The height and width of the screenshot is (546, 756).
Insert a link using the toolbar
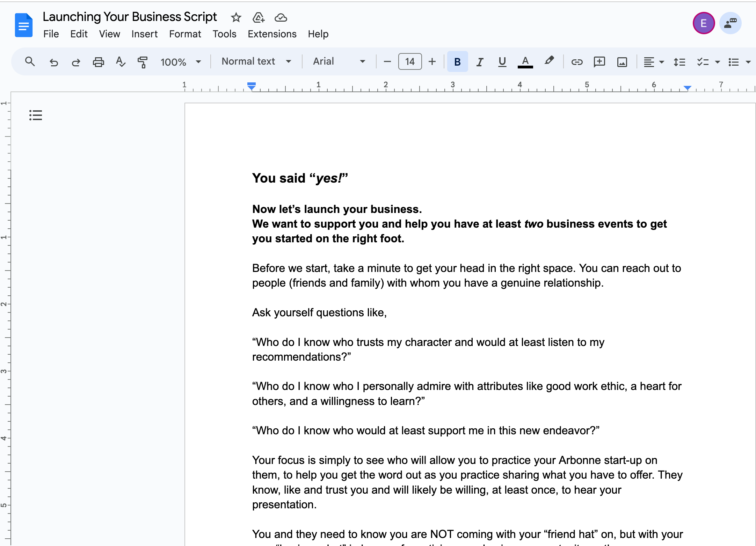pyautogui.click(x=577, y=62)
